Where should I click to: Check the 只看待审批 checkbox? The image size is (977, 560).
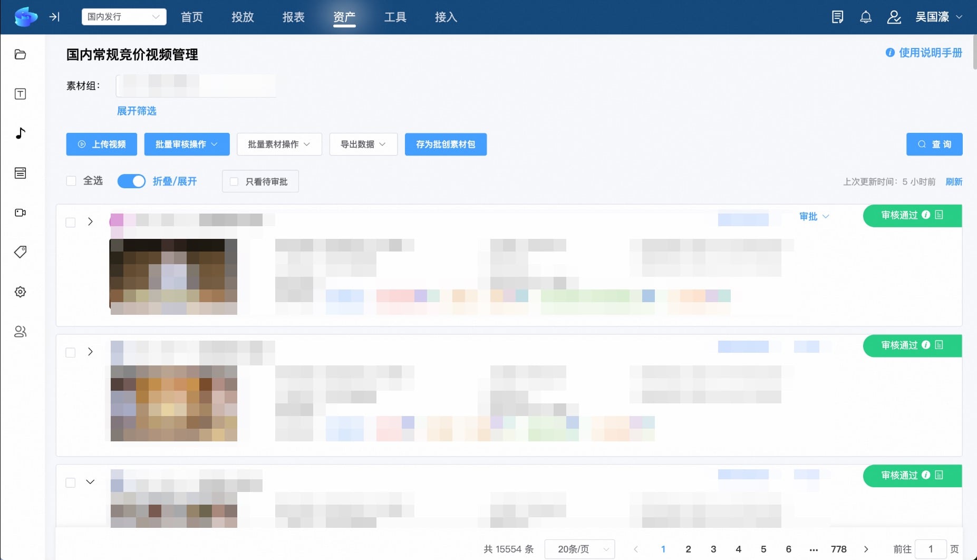tap(234, 181)
